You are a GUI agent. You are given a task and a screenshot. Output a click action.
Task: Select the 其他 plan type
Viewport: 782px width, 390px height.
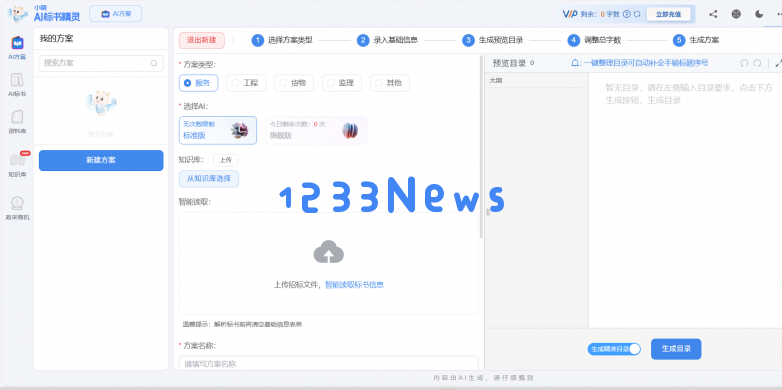pos(390,83)
